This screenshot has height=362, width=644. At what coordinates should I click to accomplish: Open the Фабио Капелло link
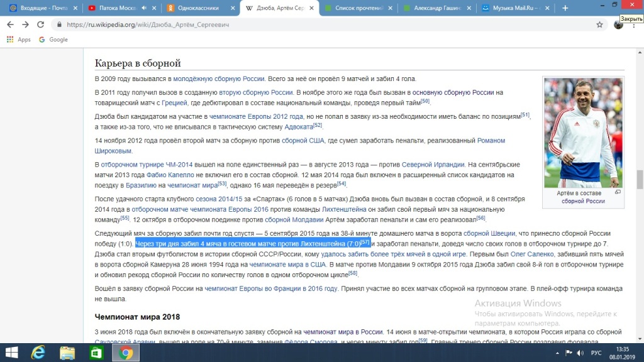(170, 175)
